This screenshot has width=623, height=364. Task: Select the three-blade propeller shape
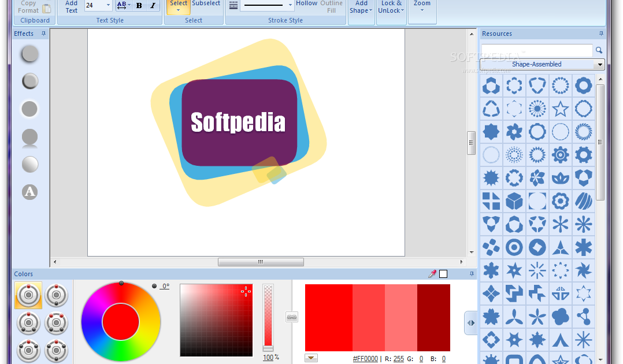[x=514, y=317]
